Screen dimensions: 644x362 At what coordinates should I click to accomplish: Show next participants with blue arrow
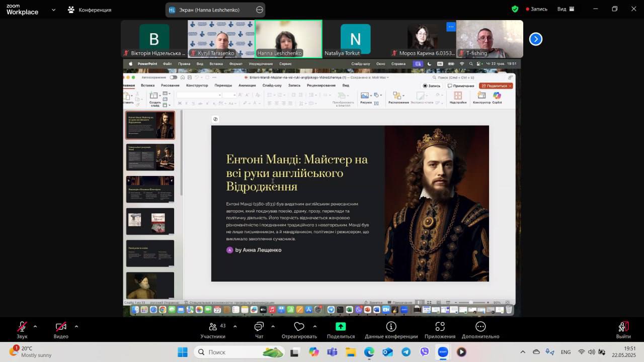pyautogui.click(x=536, y=39)
